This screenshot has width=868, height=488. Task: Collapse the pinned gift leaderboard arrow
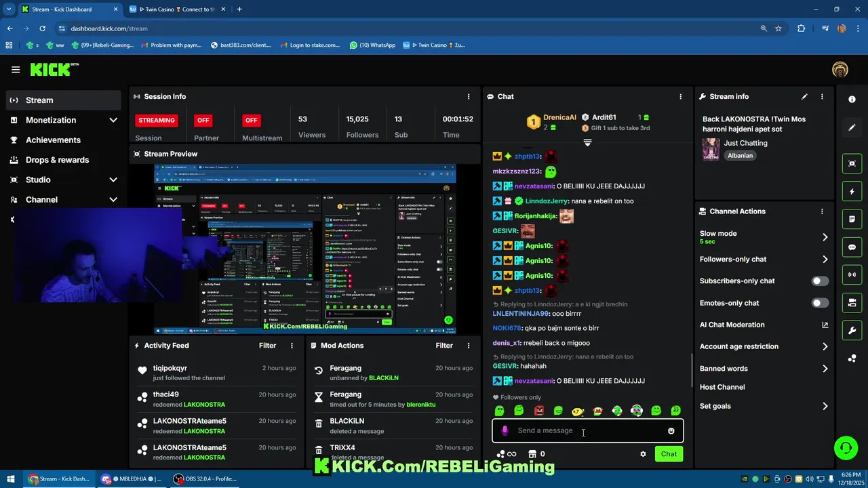(x=587, y=143)
